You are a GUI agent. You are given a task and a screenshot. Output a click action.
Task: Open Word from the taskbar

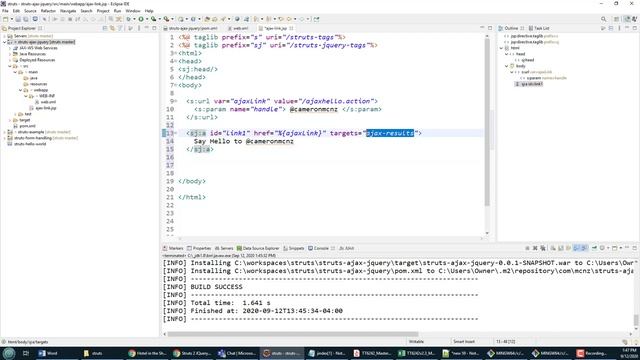pyautogui.click(x=48, y=353)
